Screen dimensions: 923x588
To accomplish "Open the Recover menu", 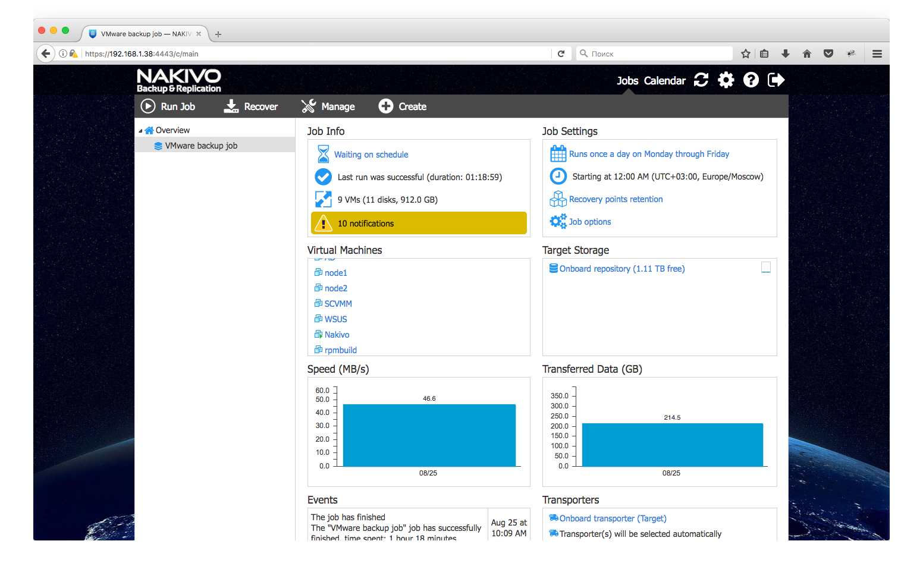I will (x=250, y=106).
